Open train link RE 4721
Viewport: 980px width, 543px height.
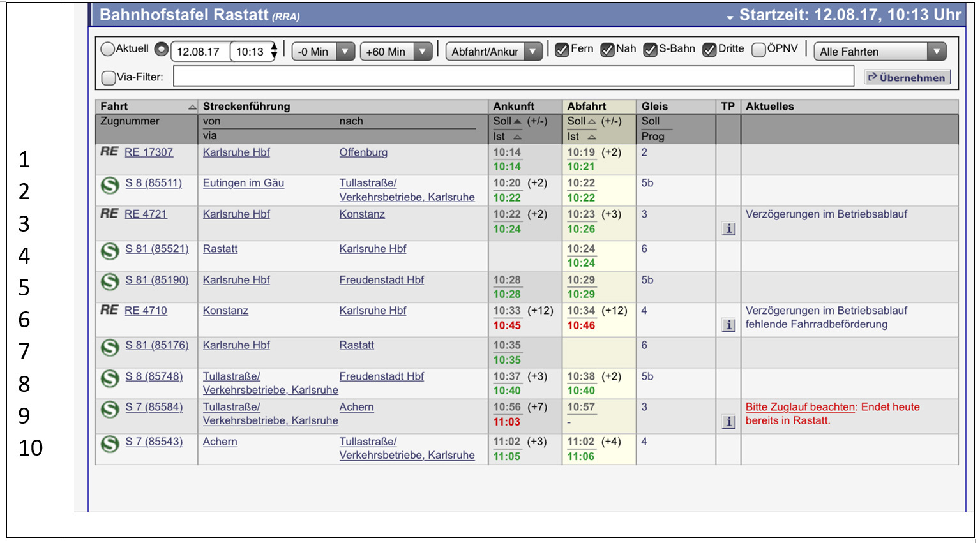[x=146, y=214]
